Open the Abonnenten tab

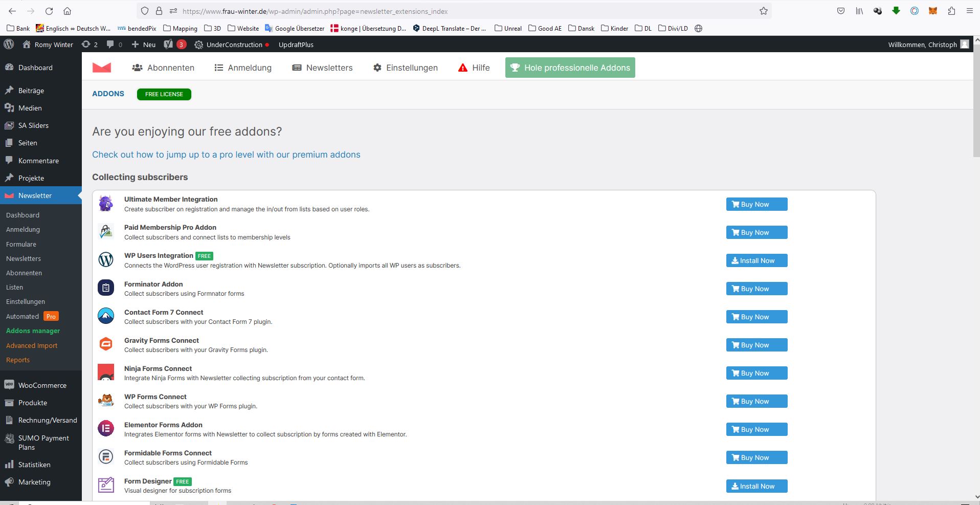point(163,68)
